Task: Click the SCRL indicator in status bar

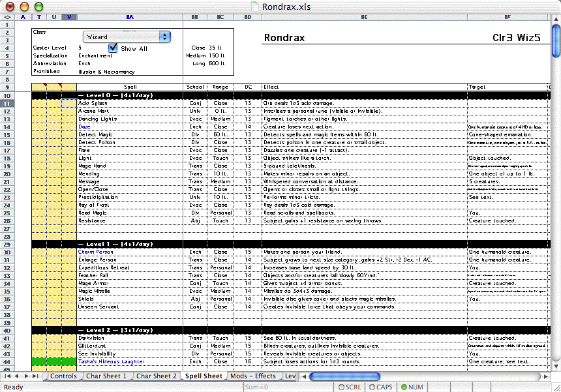Action: tap(350, 387)
